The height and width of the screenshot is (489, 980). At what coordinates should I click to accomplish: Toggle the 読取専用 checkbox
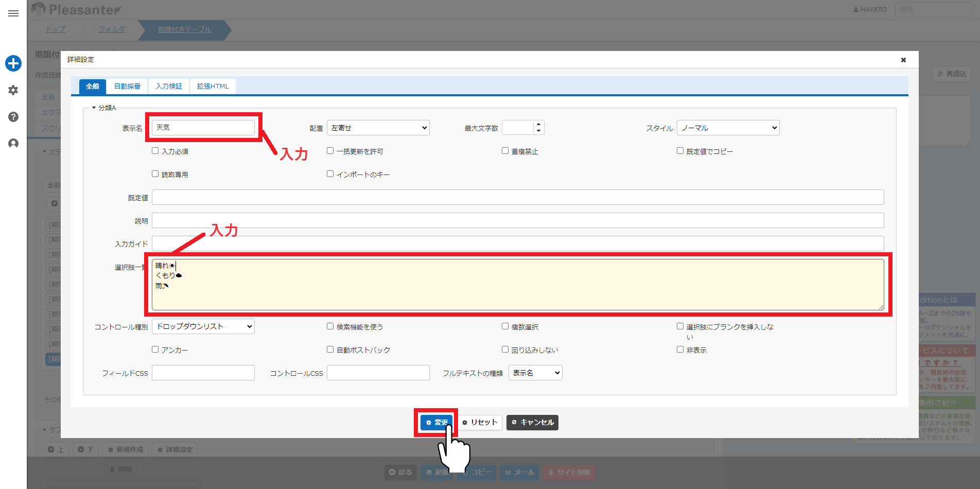point(155,174)
